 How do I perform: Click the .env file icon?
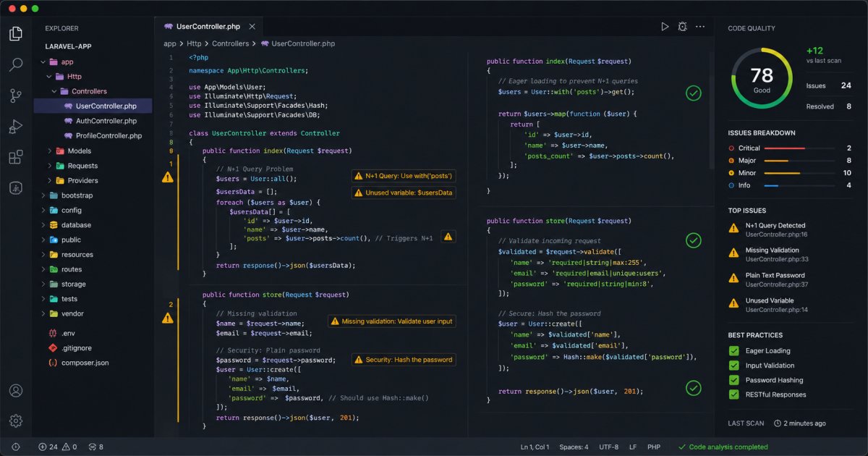(x=53, y=333)
